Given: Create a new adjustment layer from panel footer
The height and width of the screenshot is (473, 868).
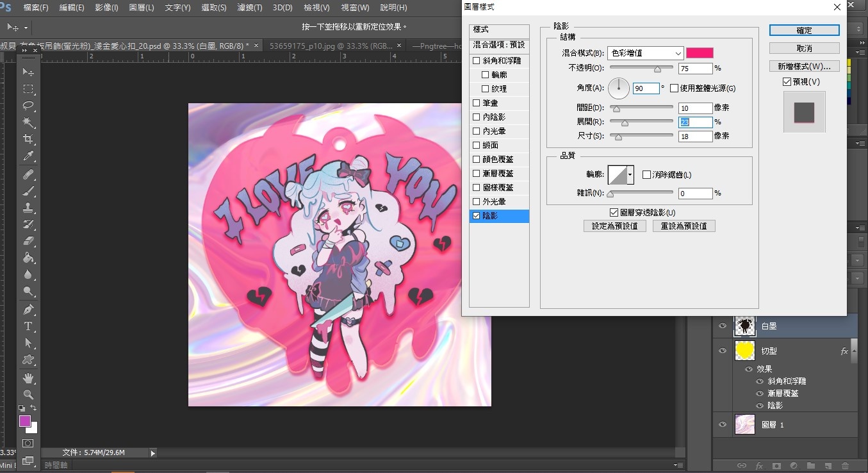Looking at the screenshot, I should 794,465.
